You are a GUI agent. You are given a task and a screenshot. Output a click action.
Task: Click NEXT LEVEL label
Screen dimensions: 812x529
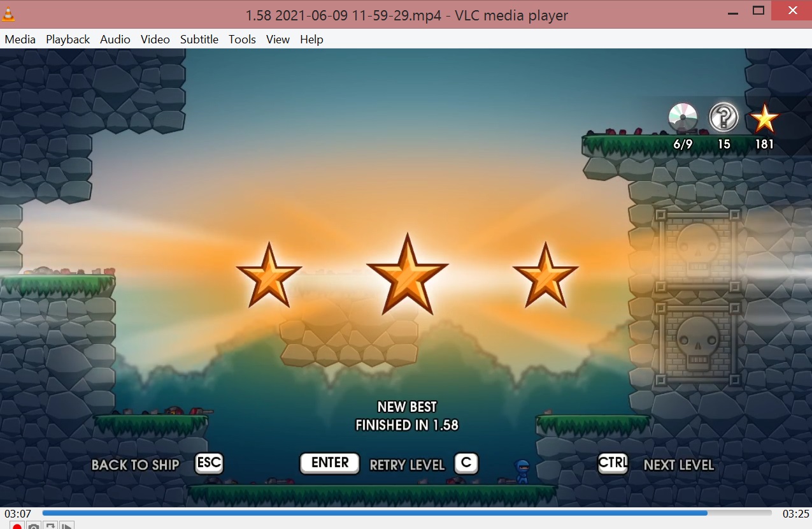point(679,465)
